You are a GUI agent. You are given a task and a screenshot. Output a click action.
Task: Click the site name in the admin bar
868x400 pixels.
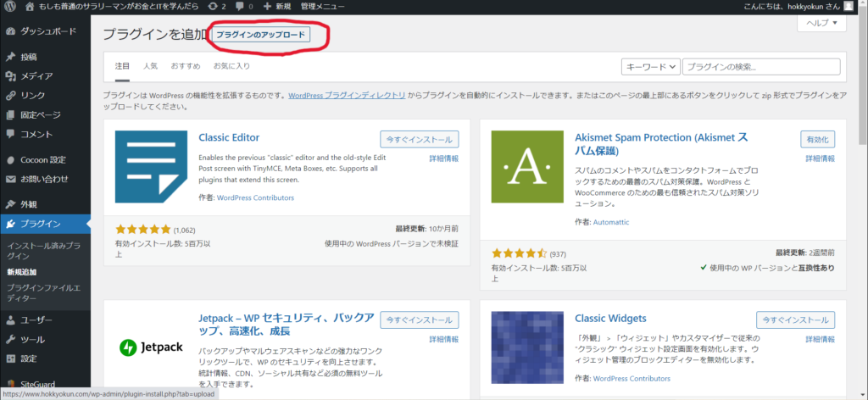point(120,7)
